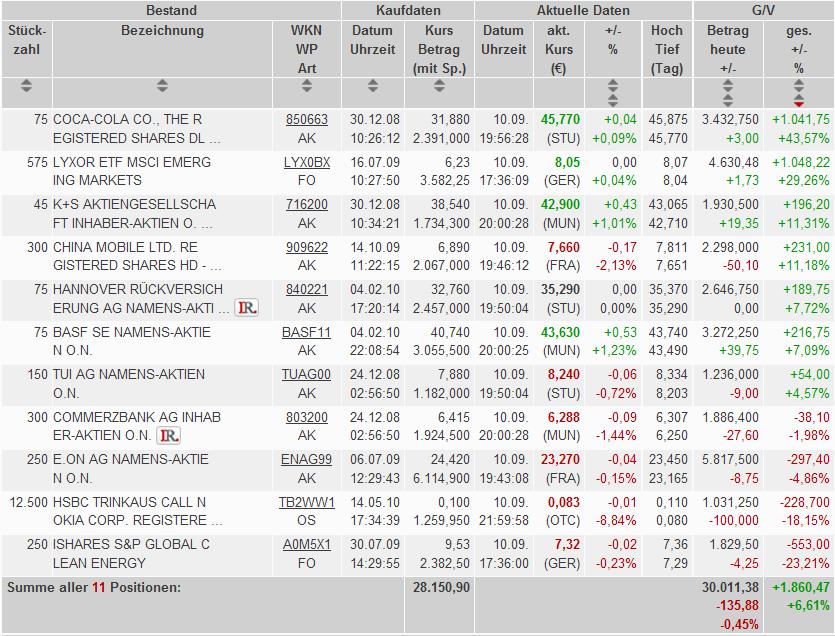Click BASF current price 43,630
The image size is (835, 636).
tap(560, 332)
